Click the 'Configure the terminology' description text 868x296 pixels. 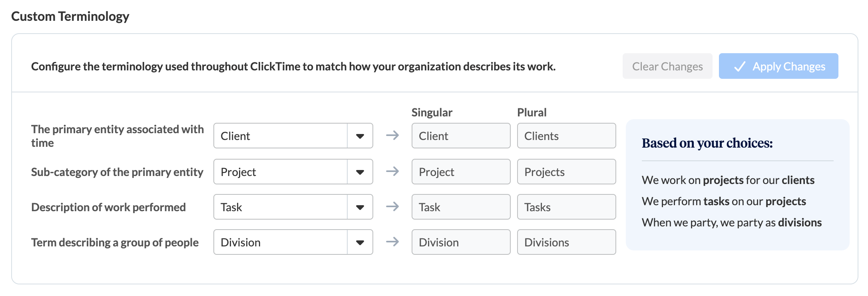(x=293, y=66)
